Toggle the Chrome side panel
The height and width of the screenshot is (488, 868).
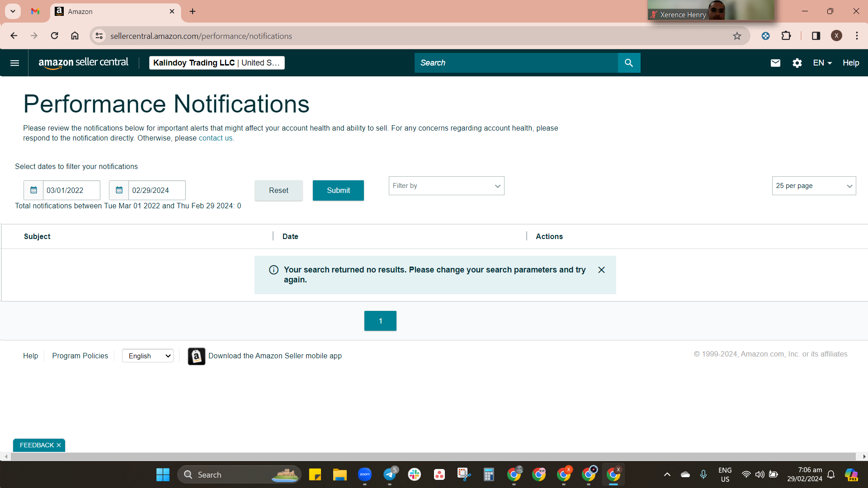[x=816, y=36]
